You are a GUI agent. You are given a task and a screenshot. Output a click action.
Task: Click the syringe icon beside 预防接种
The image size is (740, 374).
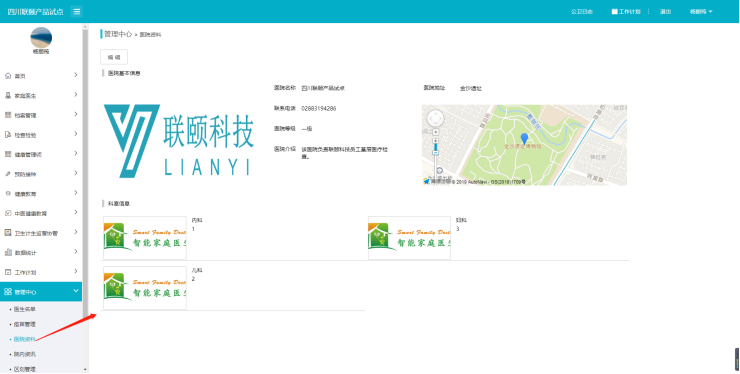8,174
